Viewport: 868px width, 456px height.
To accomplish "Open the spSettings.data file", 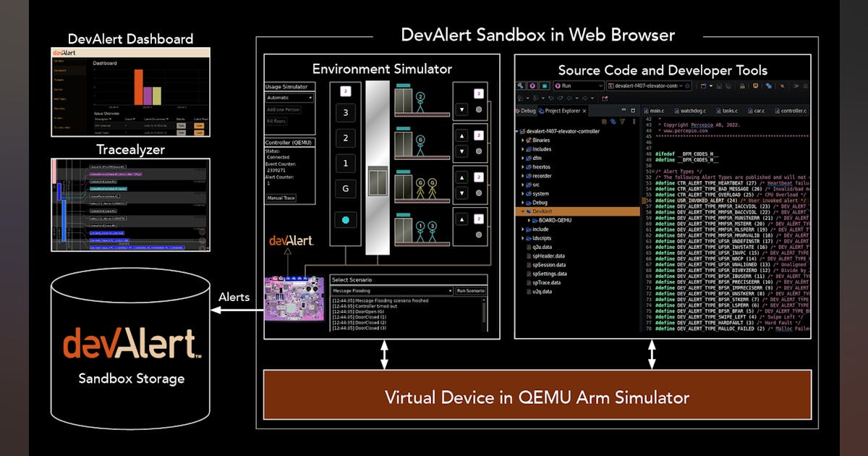I will tap(548, 274).
